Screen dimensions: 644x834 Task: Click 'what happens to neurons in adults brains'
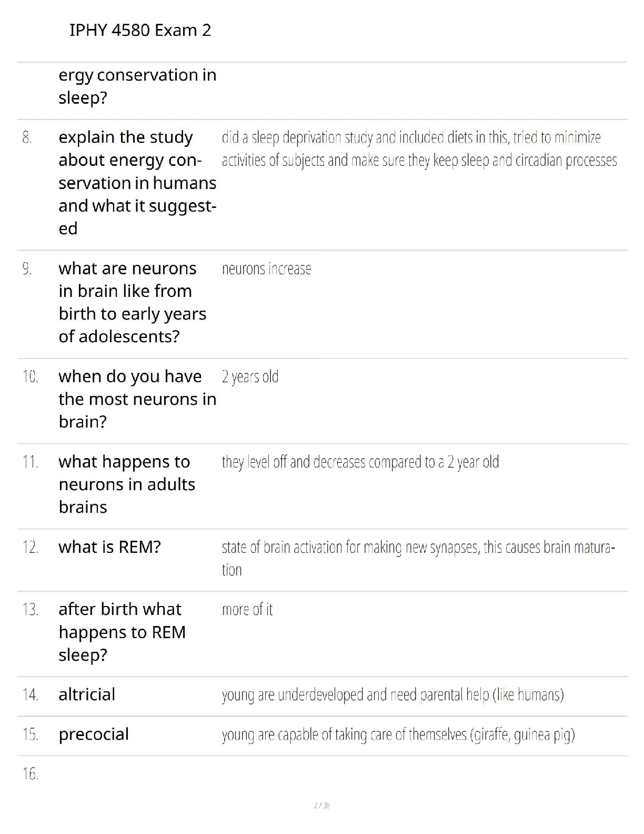(x=127, y=484)
